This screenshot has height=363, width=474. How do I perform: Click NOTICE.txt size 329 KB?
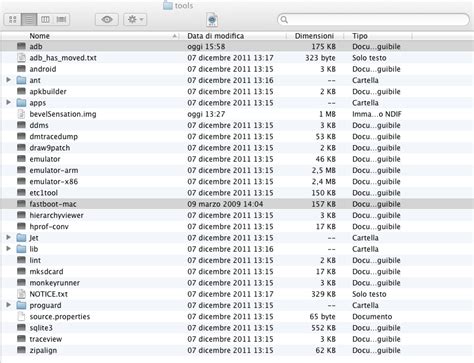pyautogui.click(x=323, y=294)
